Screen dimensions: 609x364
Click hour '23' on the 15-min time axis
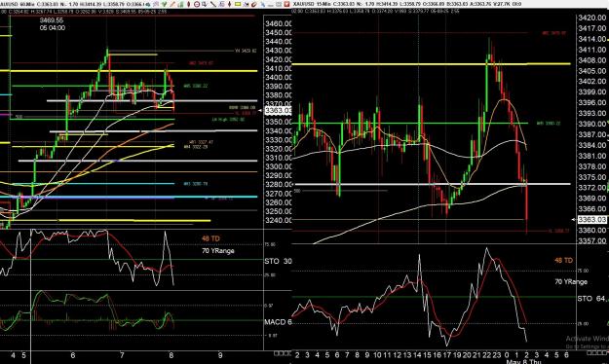497,354
